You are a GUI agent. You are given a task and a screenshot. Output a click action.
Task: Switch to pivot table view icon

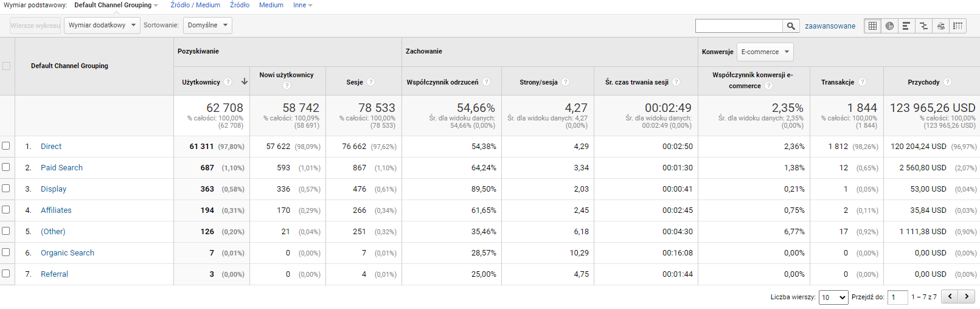[958, 26]
